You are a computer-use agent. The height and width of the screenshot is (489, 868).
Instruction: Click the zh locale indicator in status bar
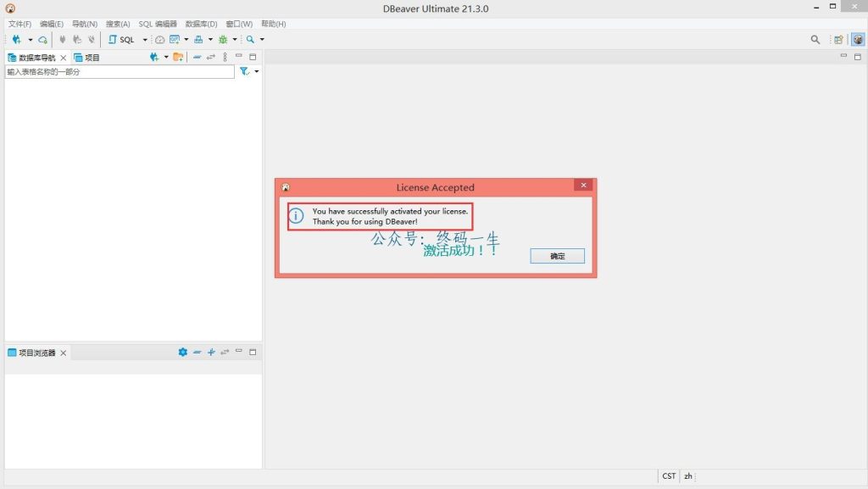tap(687, 475)
